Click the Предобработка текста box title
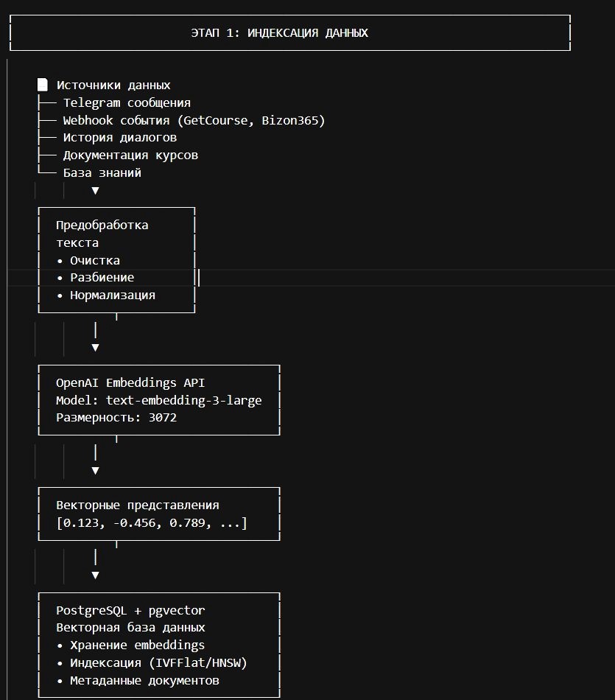615x700 pixels. (102, 225)
